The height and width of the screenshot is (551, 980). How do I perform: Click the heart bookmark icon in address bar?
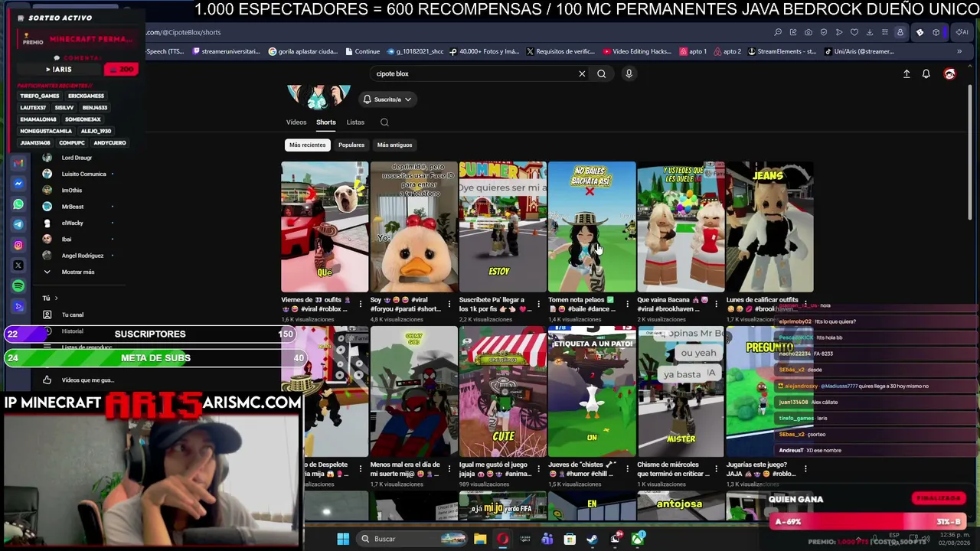[x=854, y=32]
